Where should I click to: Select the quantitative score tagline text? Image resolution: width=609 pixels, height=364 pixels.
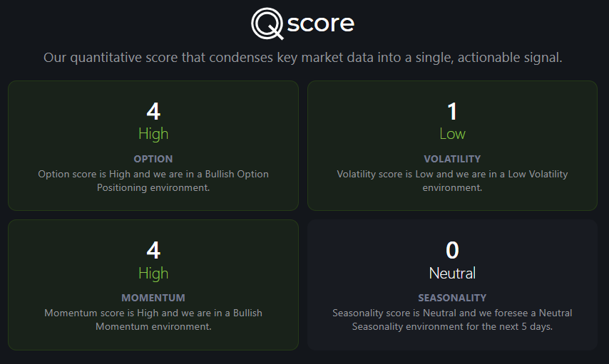click(x=302, y=58)
